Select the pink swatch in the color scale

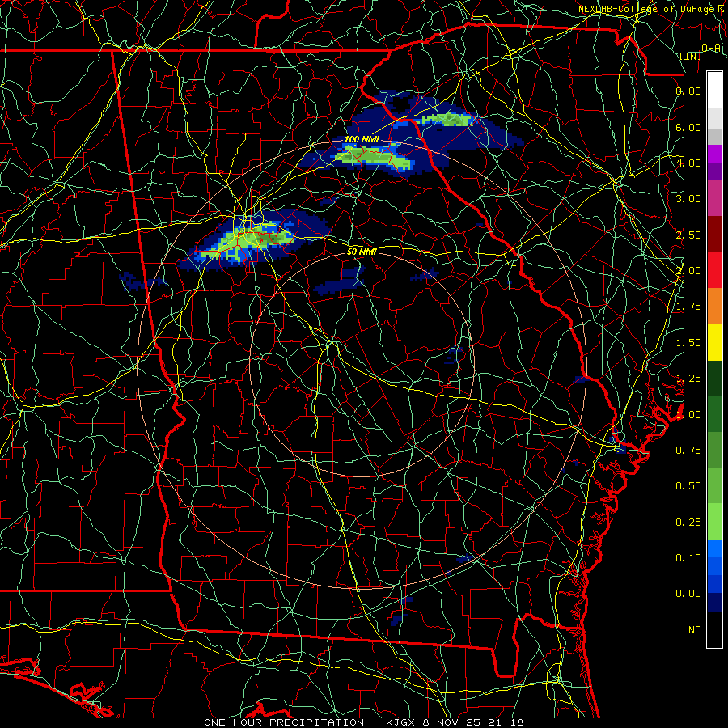714,198
